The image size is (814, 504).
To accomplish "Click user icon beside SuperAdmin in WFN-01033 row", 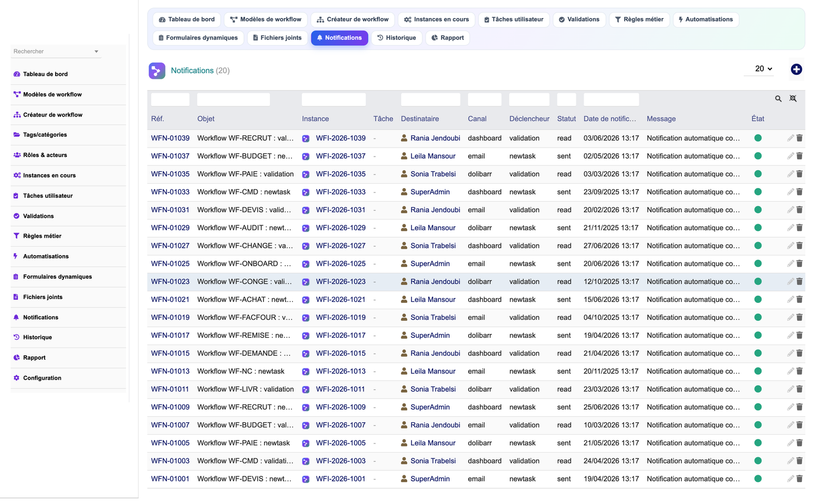I will (x=404, y=192).
